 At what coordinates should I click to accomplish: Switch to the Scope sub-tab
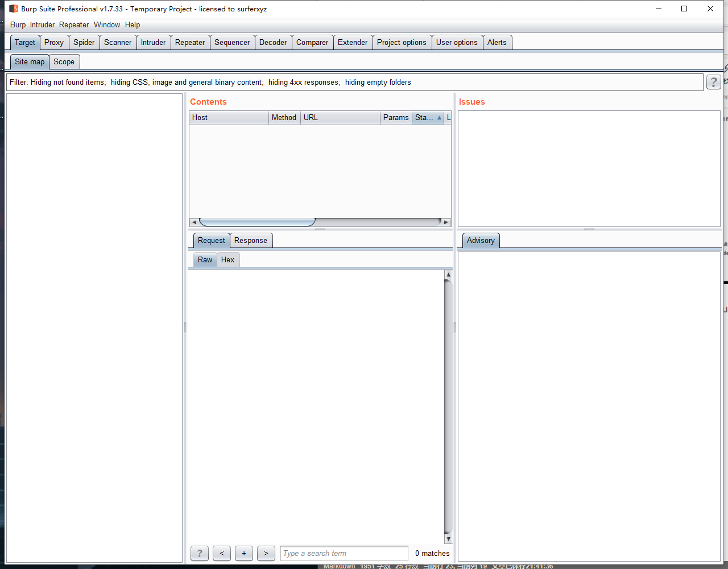tap(64, 62)
